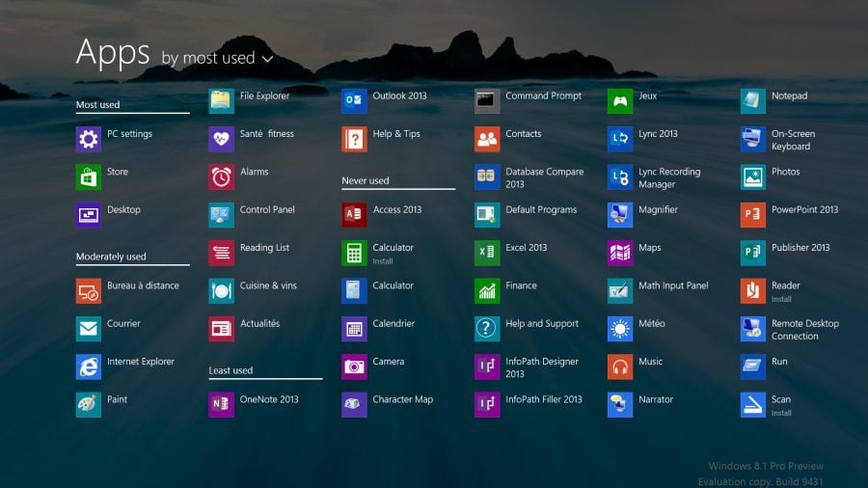
Task: Click the 'Apps' page title
Action: pyautogui.click(x=113, y=53)
